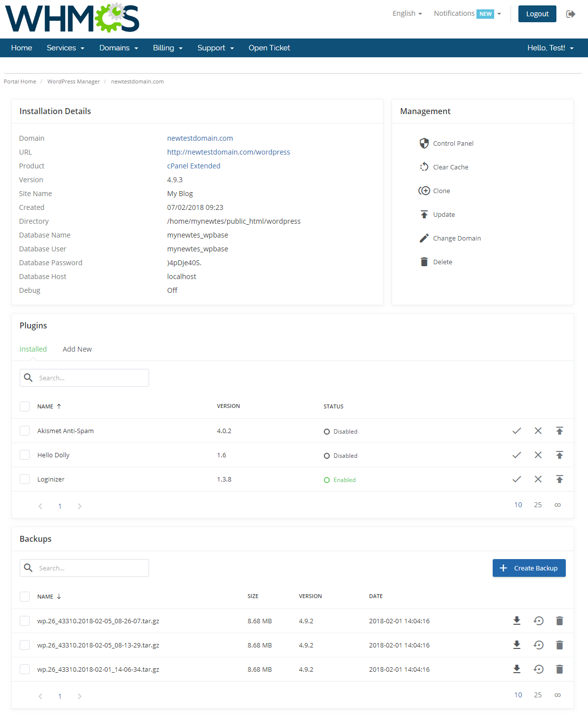Check the 08-26-07 backup row checkbox
This screenshot has width=588, height=725.
pyautogui.click(x=25, y=621)
